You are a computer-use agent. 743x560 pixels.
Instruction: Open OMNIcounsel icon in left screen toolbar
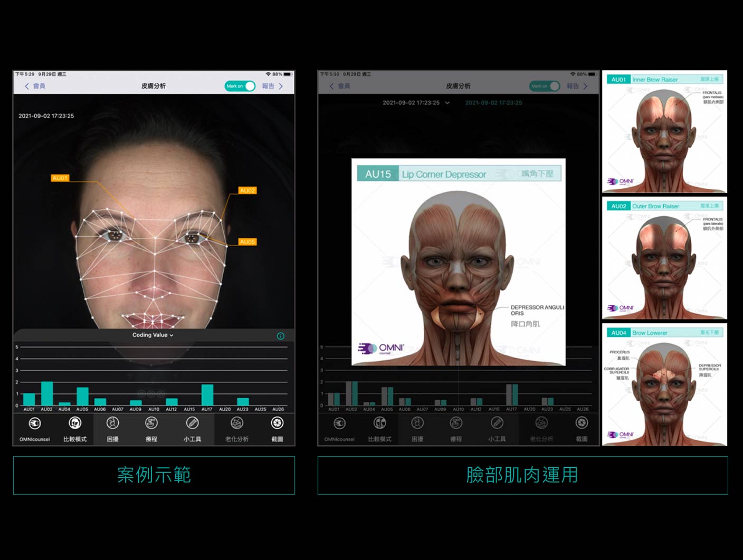(x=35, y=423)
